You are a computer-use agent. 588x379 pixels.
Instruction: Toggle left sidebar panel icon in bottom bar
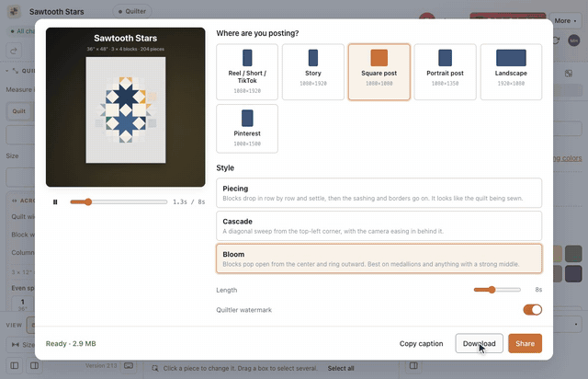[15, 365]
